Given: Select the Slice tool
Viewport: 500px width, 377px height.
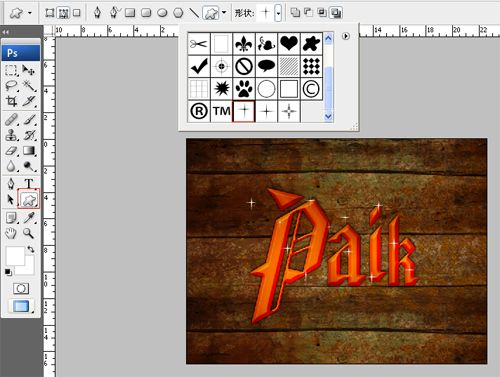Looking at the screenshot, I should coord(29,101).
